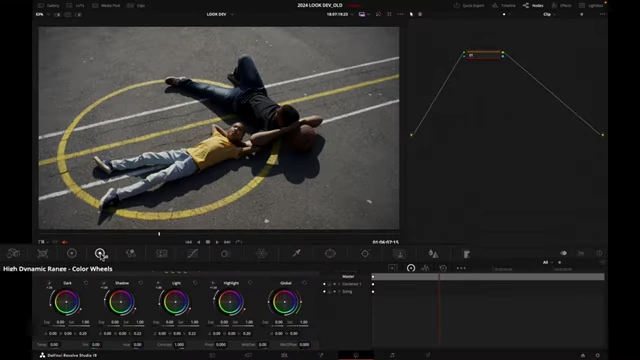Image resolution: width=640 pixels, height=360 pixels.
Task: Open the Camera Raw palette
Action: coord(13,253)
